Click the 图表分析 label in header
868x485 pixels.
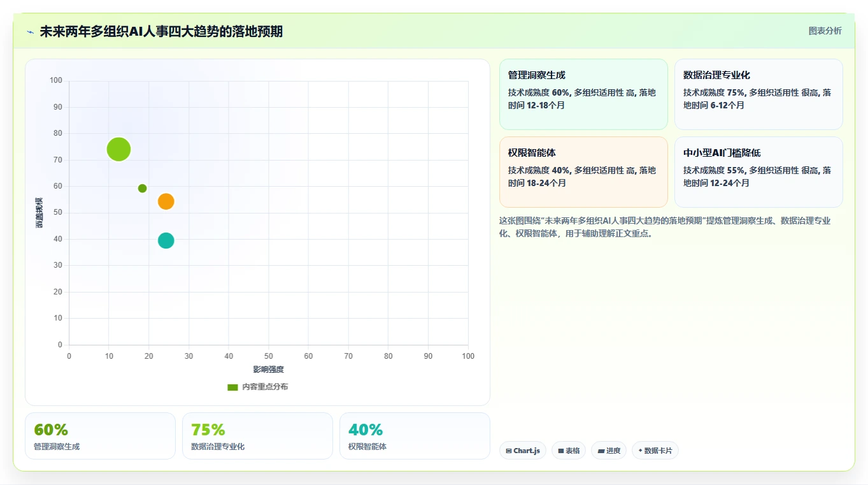tap(825, 31)
